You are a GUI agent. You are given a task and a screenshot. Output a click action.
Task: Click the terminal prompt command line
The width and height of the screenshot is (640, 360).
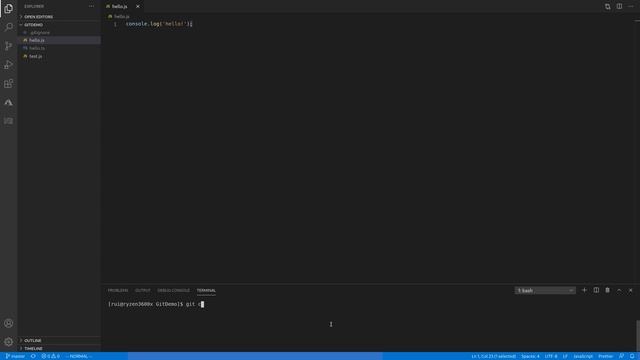pyautogui.click(x=156, y=304)
